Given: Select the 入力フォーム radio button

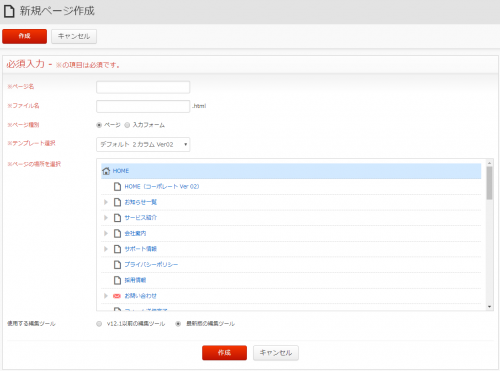Looking at the screenshot, I should pos(127,125).
